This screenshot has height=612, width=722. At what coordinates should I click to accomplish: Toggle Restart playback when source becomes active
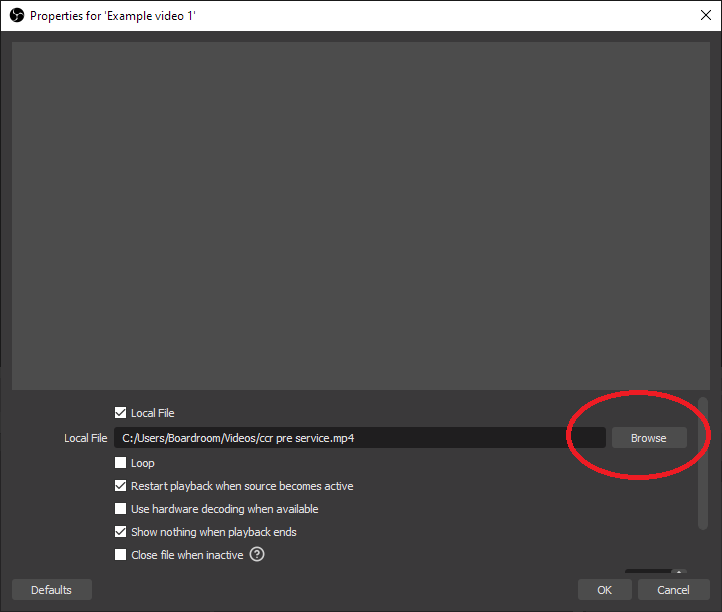[x=120, y=485]
